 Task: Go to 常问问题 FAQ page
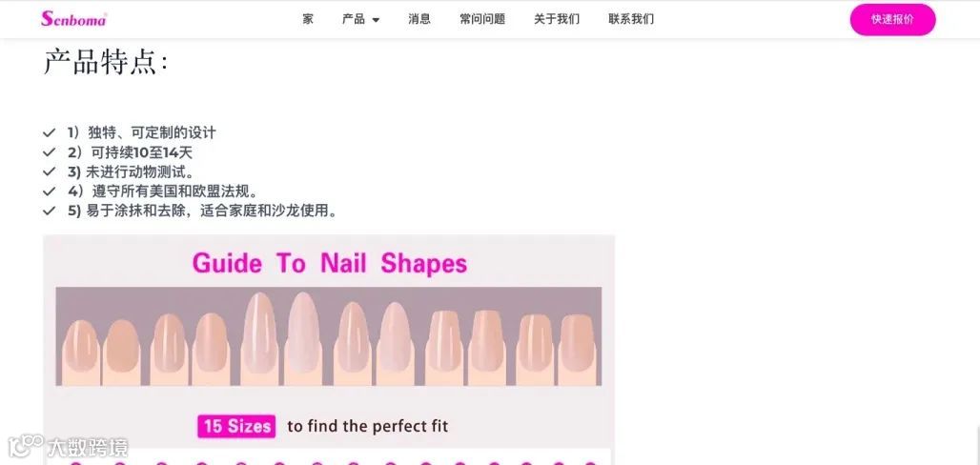tap(482, 19)
